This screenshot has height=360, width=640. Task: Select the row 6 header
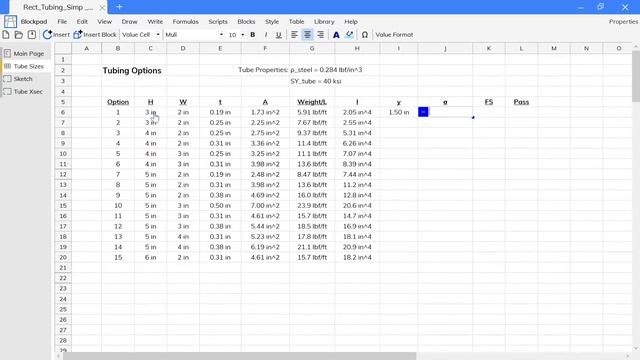tap(63, 112)
